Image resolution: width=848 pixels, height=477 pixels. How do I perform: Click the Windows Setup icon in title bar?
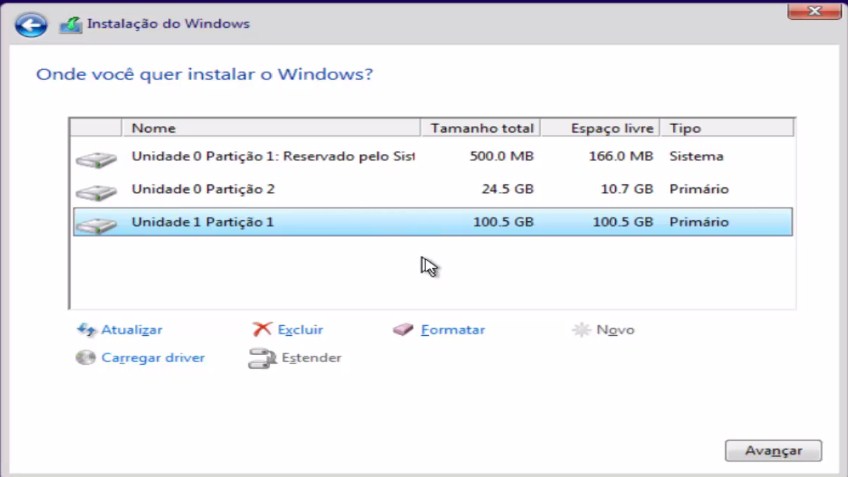pyautogui.click(x=70, y=25)
